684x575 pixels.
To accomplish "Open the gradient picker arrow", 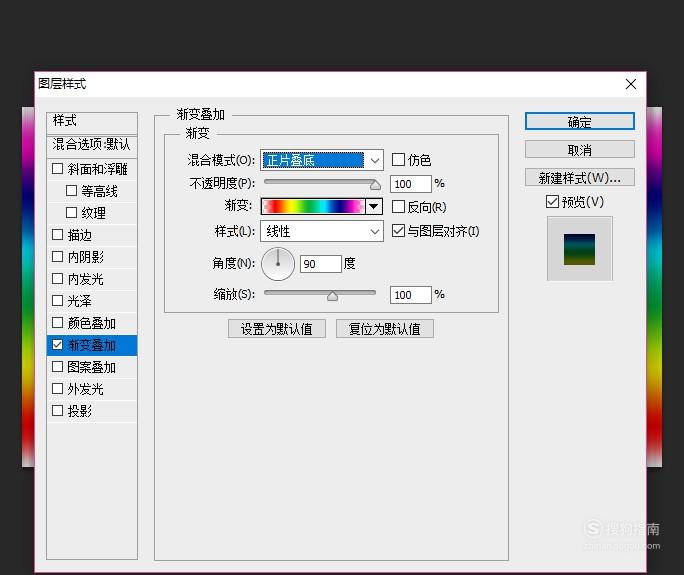I will [x=374, y=206].
